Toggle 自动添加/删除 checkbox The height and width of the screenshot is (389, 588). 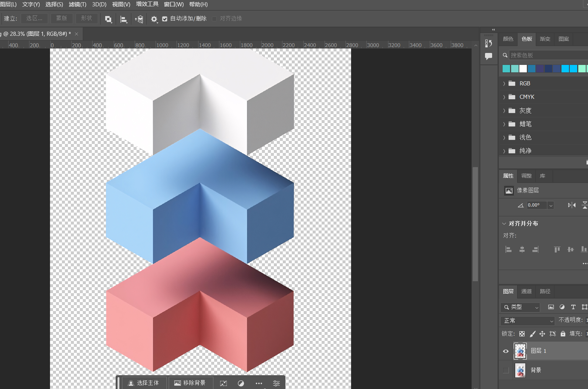(165, 19)
